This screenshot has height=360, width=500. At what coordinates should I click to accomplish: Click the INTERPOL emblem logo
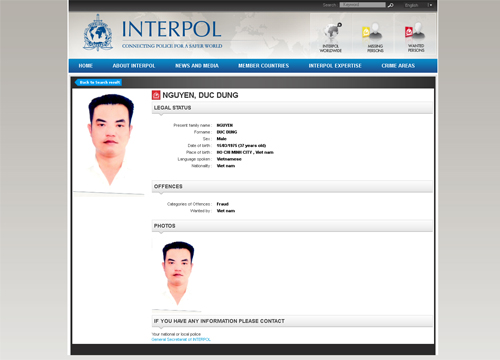pyautogui.click(x=98, y=33)
